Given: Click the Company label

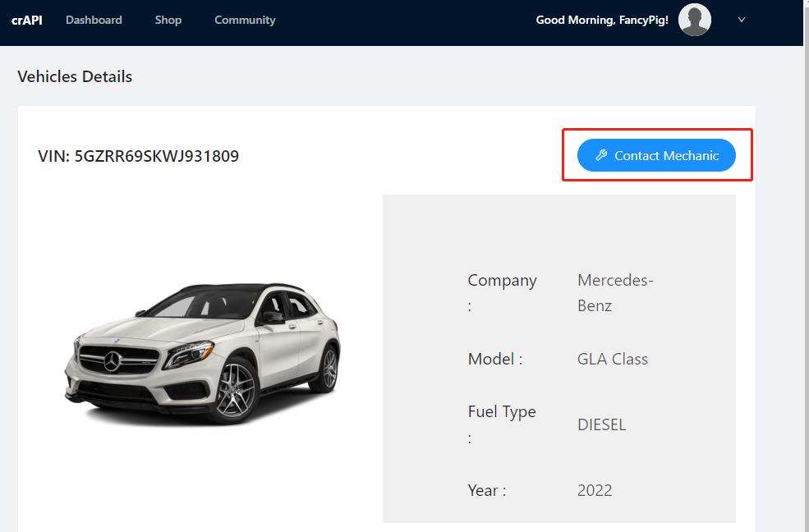Looking at the screenshot, I should [x=502, y=293].
